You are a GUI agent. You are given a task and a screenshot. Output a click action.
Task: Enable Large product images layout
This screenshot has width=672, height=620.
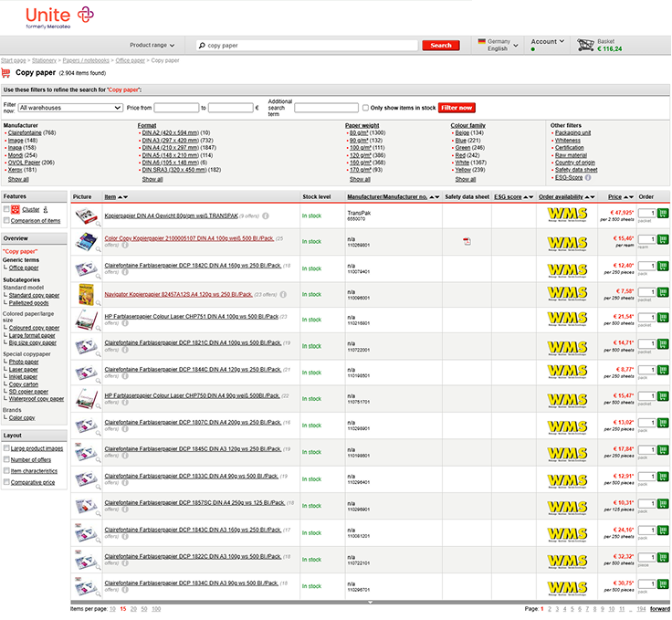pyautogui.click(x=6, y=448)
